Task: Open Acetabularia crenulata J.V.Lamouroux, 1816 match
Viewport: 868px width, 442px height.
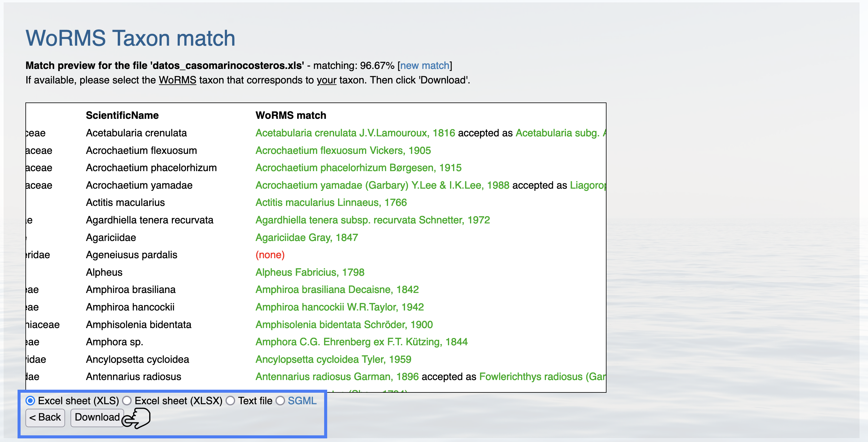Action: pyautogui.click(x=355, y=133)
